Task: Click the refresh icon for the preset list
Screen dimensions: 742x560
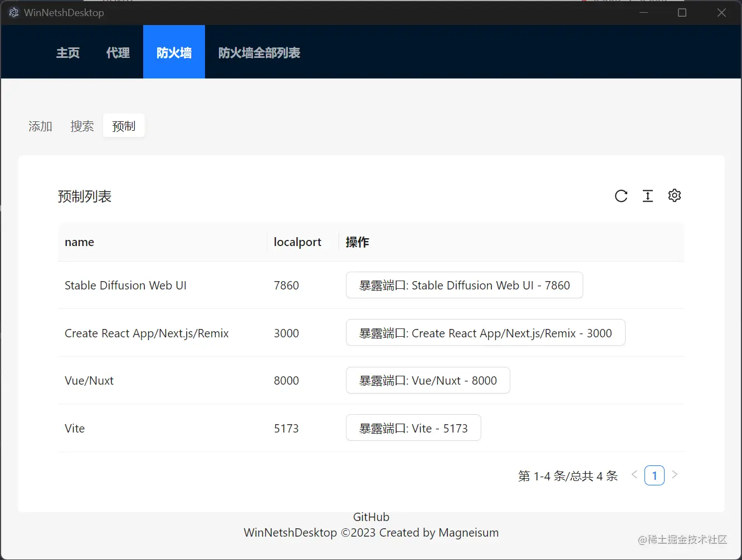Action: pos(621,196)
